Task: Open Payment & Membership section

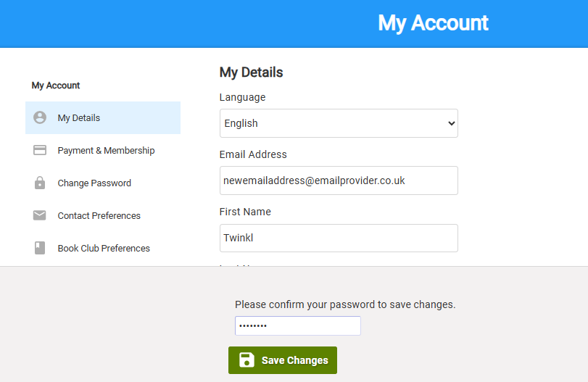Action: (x=103, y=150)
